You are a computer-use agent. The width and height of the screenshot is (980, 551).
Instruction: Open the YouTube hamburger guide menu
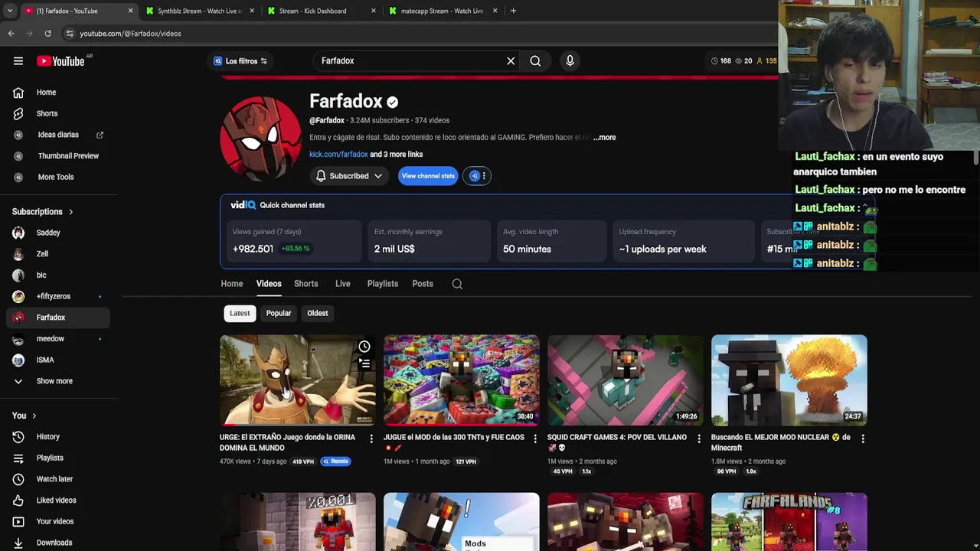pos(18,61)
